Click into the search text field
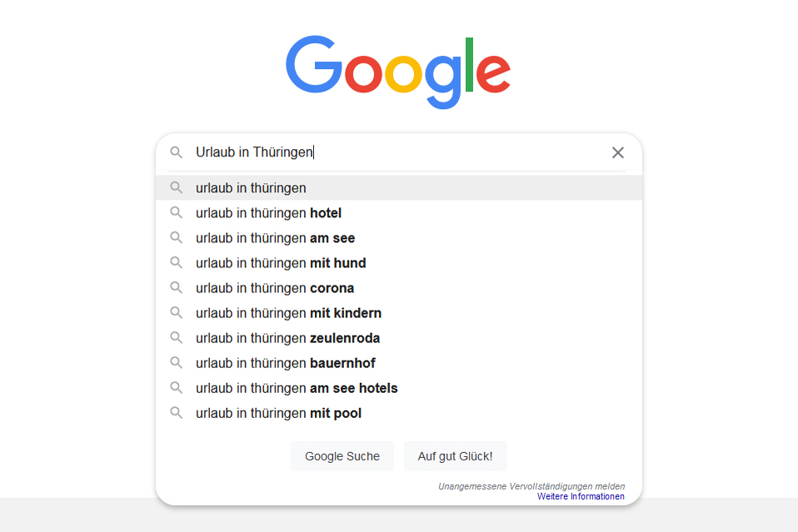This screenshot has height=532, width=798. pyautogui.click(x=400, y=152)
